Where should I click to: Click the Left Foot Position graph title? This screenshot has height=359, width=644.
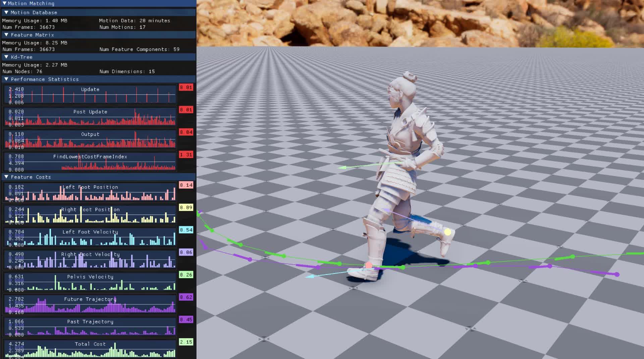click(90, 187)
